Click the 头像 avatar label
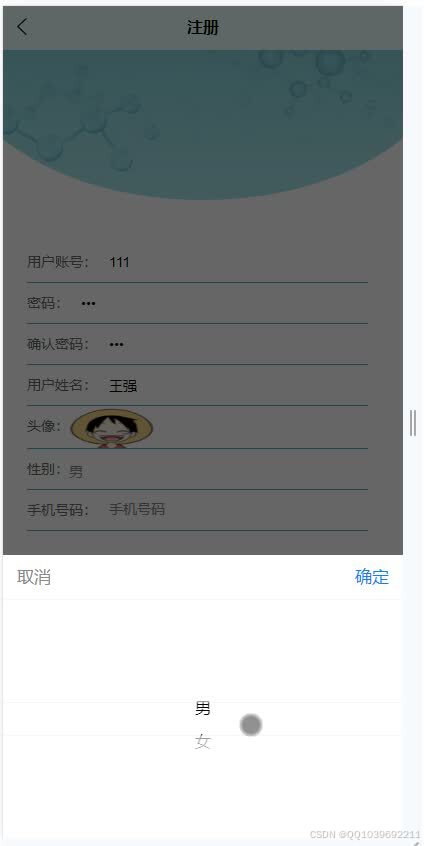The height and width of the screenshot is (846, 424). 44,426
